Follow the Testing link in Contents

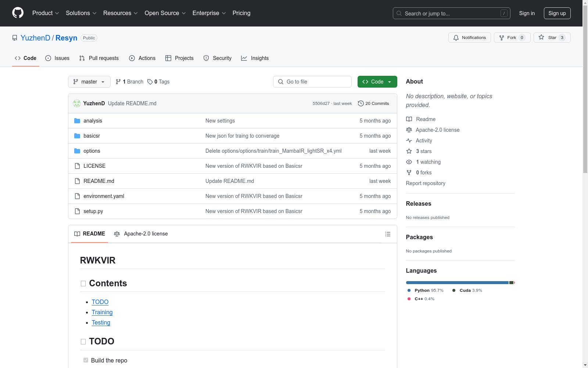point(101,322)
